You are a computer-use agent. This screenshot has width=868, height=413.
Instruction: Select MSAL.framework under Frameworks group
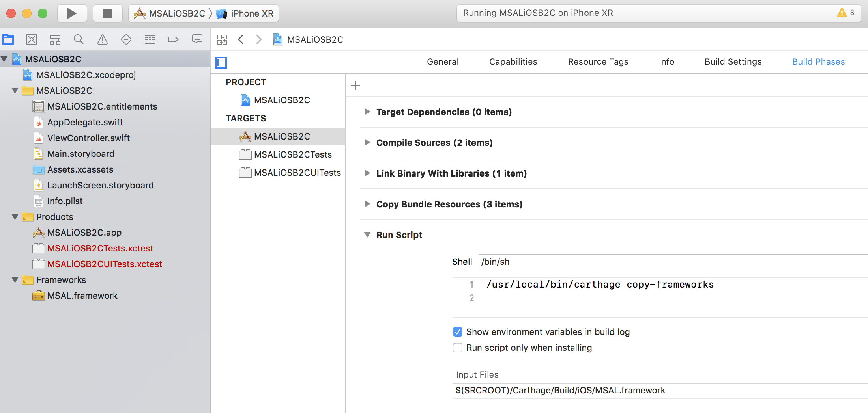point(82,296)
